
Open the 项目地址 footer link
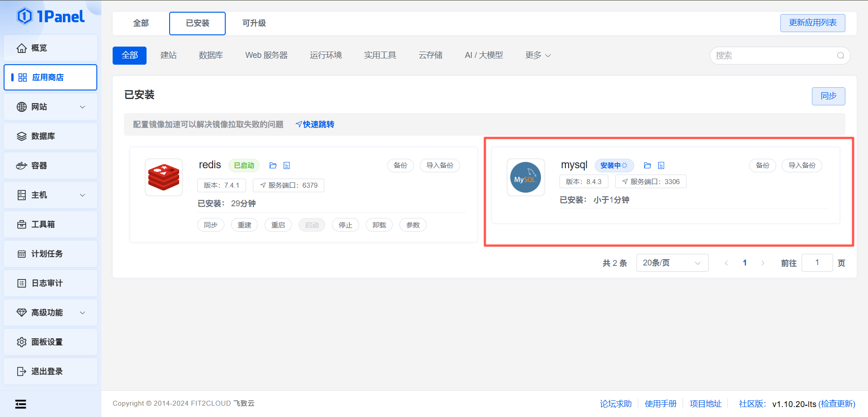tap(706, 403)
